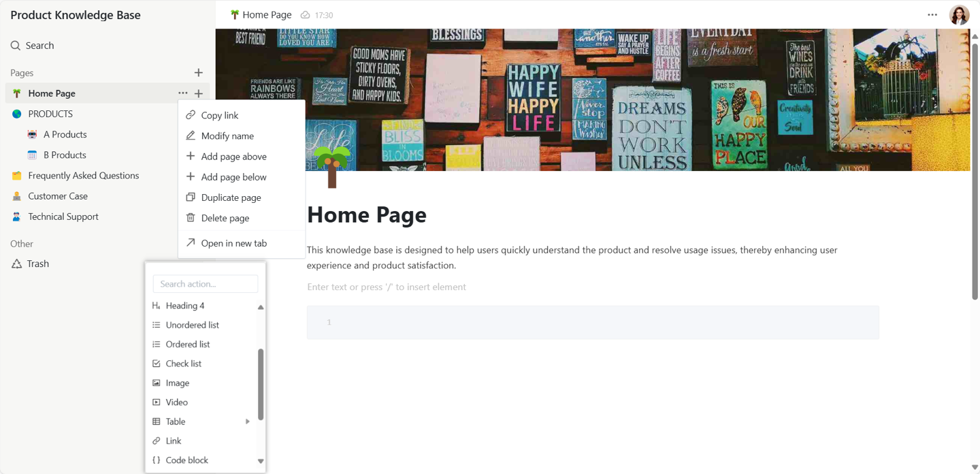This screenshot has height=474, width=980.
Task: Click the Image picture icon
Action: coord(157,383)
